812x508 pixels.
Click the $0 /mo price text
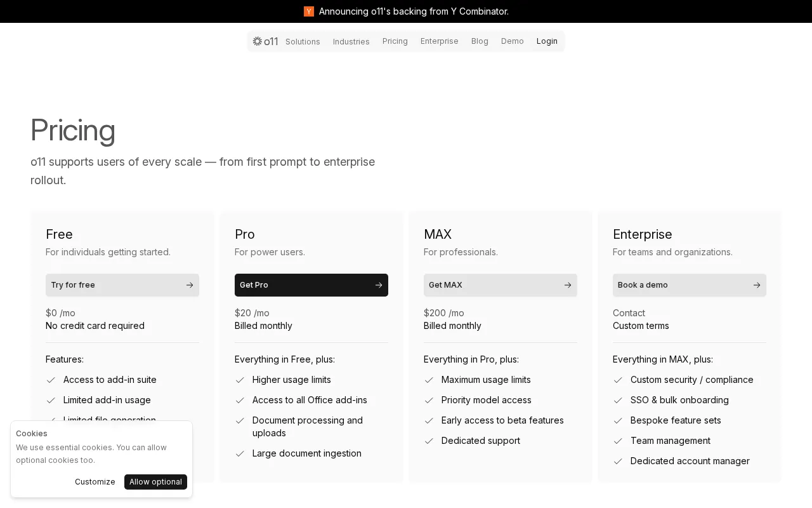click(x=60, y=313)
